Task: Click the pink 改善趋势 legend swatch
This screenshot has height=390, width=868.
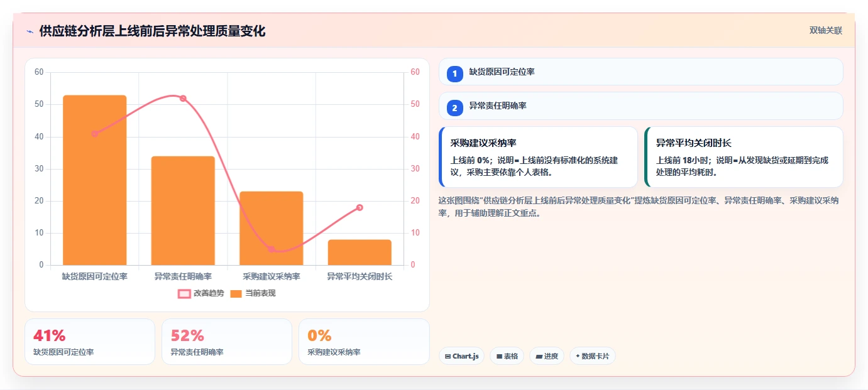Action: pos(184,293)
